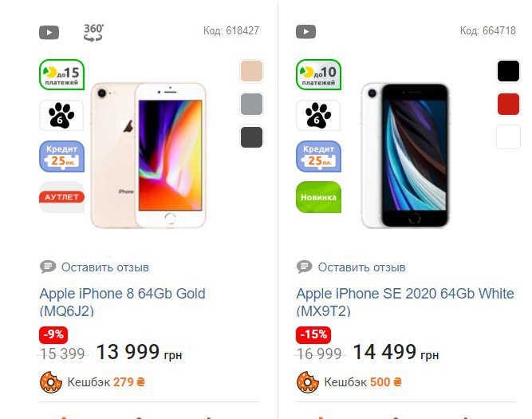The image size is (532, 419).
Task: Click iPhone SE 2020 product image
Action: 405,156
